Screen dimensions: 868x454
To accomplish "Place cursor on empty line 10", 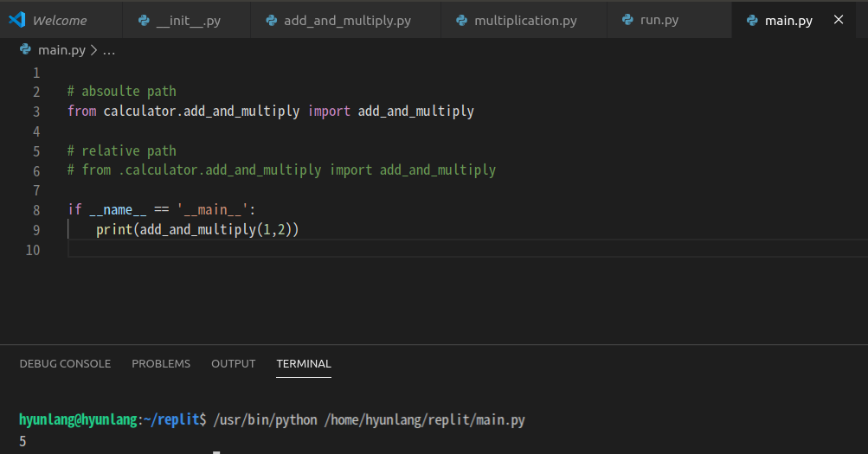I will [x=468, y=249].
